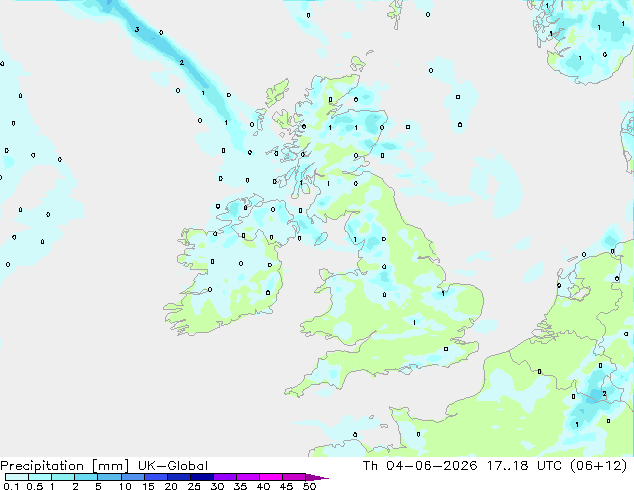Image resolution: width=634 pixels, height=490 pixels.
Task: Select the 2–5 mm legend color swatch
Action: point(86,477)
